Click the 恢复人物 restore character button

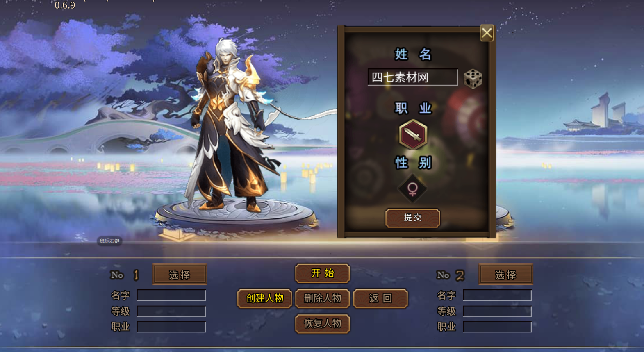click(x=322, y=324)
